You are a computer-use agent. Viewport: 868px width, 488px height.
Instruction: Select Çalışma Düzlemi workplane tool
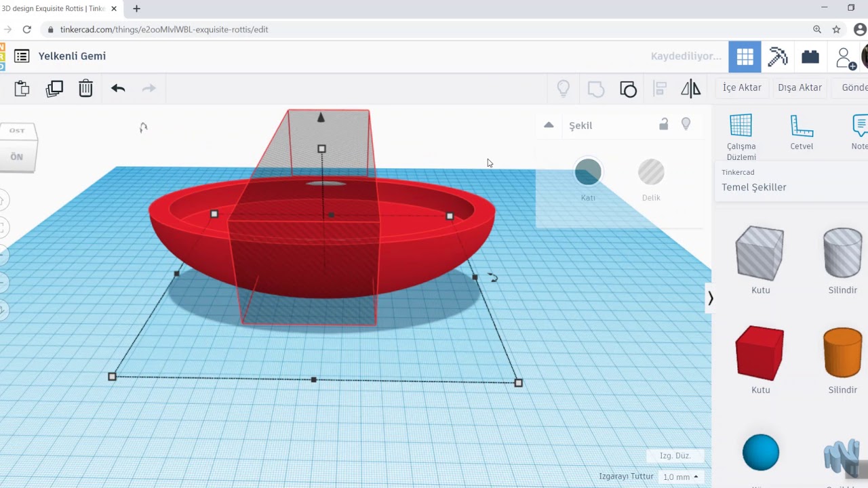click(741, 138)
